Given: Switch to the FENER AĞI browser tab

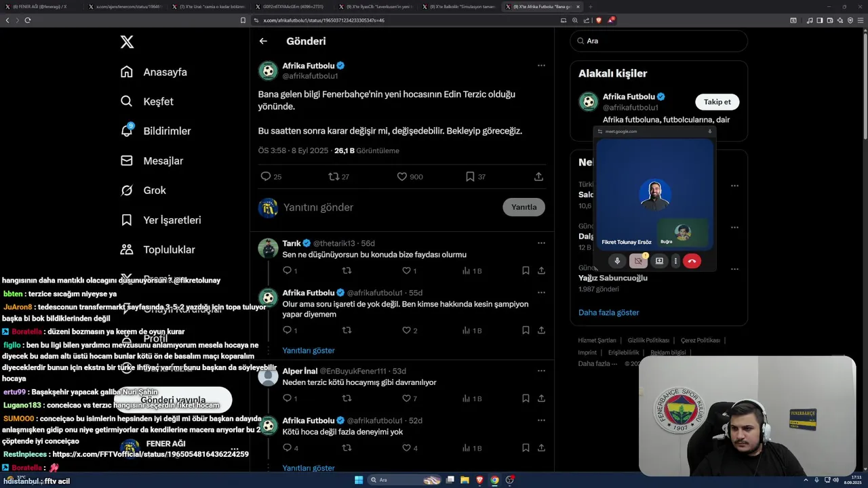Looking at the screenshot, I should coord(40,7).
